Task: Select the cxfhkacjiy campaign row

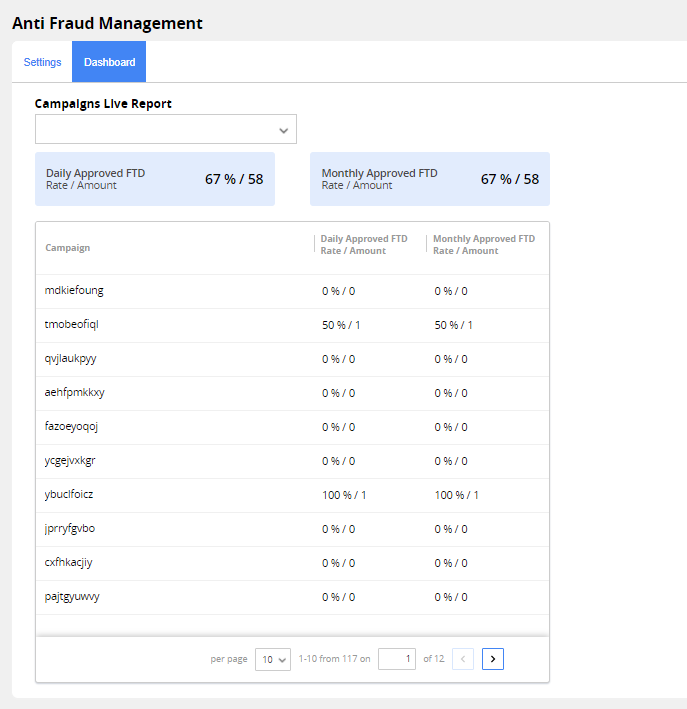Action: pos(293,563)
